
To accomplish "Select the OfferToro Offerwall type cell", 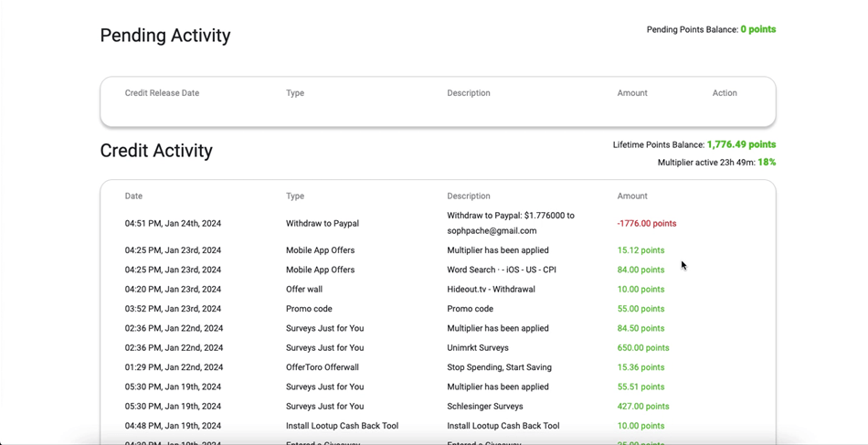I will coord(323,367).
